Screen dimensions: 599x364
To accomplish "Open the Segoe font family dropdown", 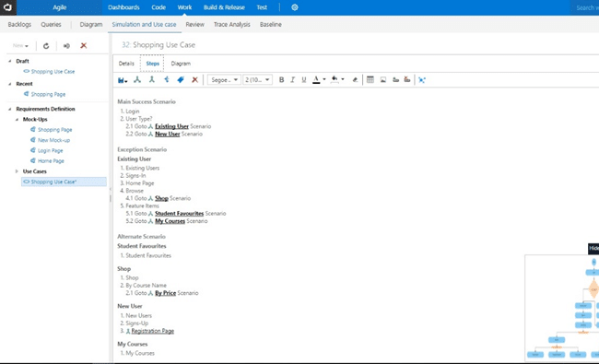I will (224, 80).
